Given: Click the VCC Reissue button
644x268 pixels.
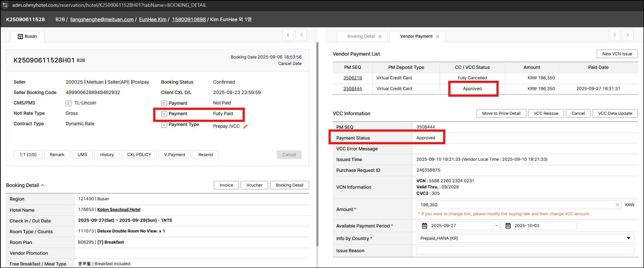Looking at the screenshot, I should [x=546, y=113].
